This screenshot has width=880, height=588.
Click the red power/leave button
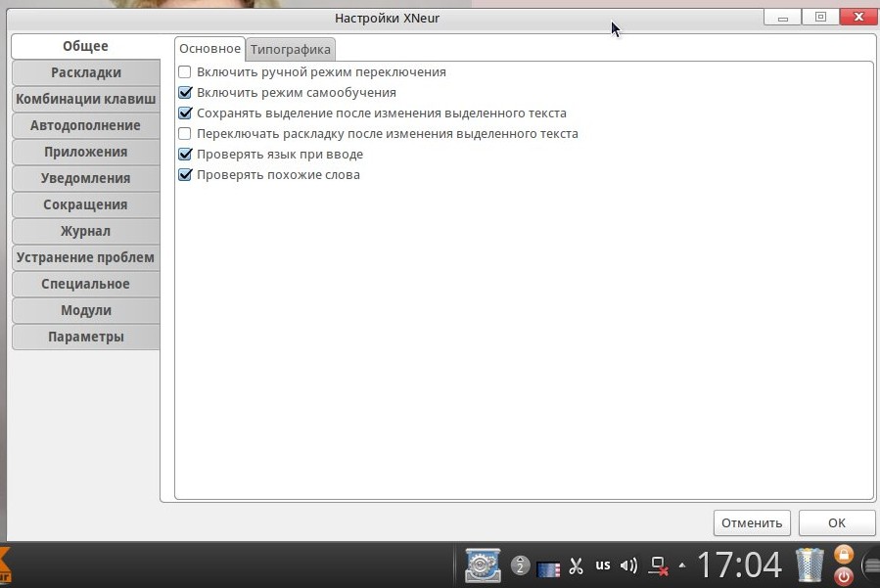coord(843,576)
